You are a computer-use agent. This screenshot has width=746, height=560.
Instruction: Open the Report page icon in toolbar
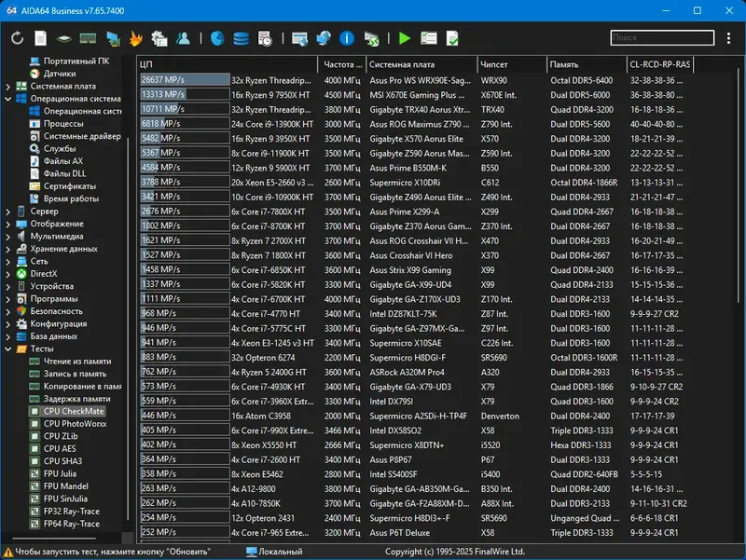point(41,38)
